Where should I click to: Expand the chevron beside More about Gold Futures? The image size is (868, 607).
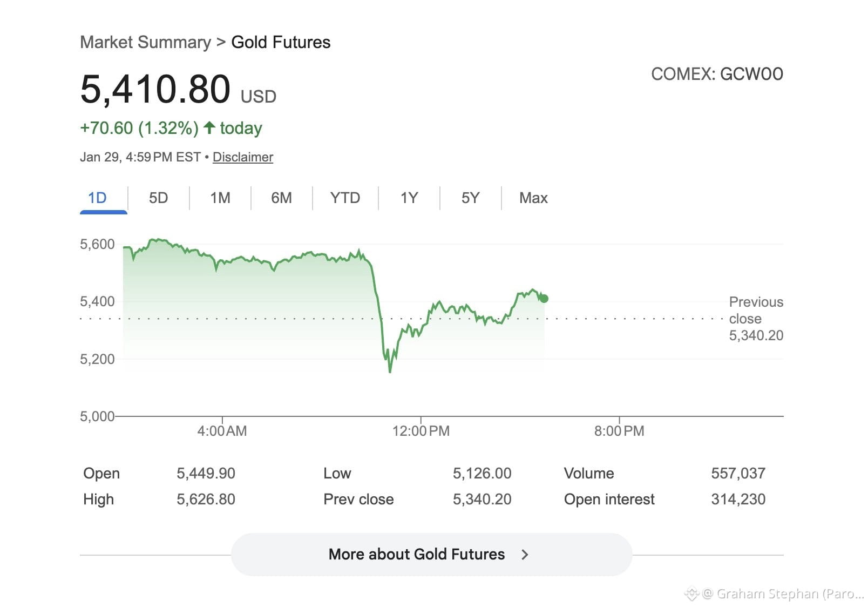(x=525, y=555)
